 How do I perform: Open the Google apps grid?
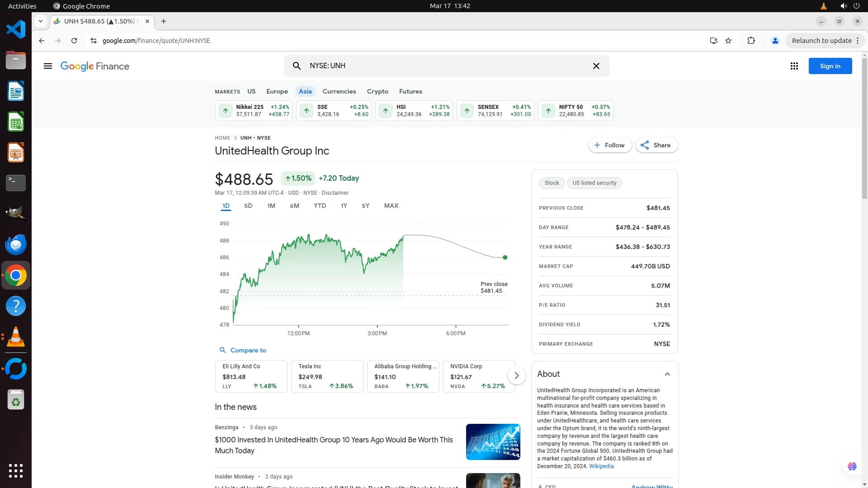794,66
